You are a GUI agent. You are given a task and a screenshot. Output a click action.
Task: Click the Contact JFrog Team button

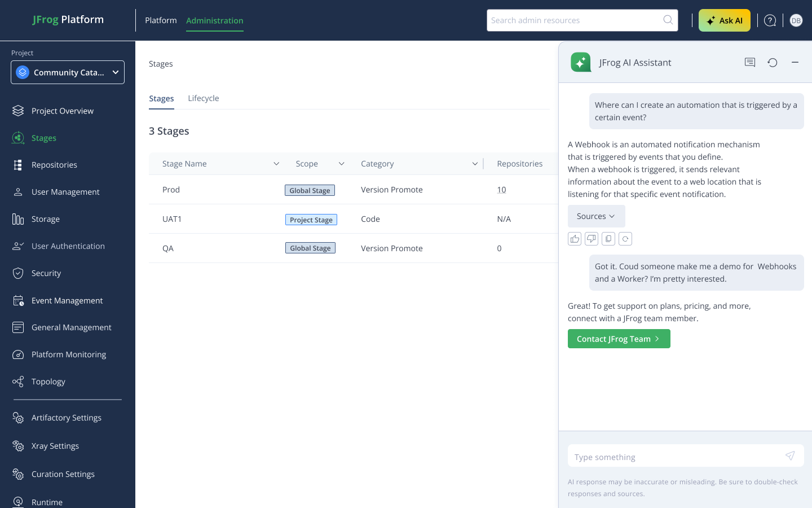pos(619,339)
